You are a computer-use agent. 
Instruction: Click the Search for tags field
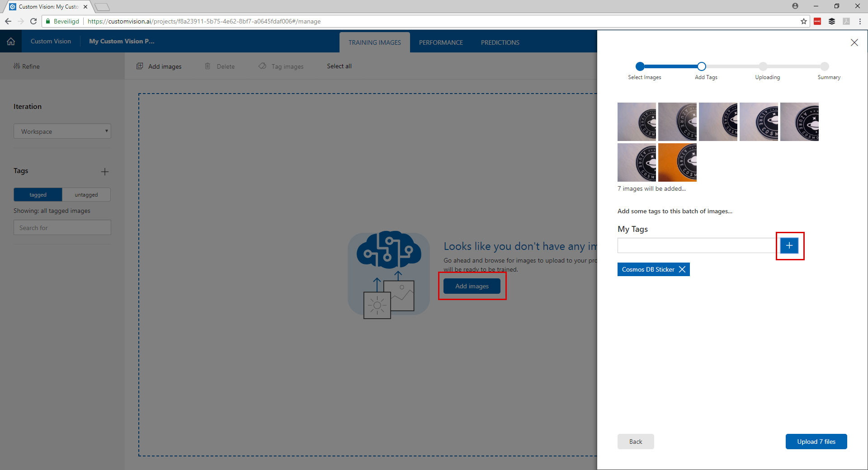pyautogui.click(x=62, y=227)
